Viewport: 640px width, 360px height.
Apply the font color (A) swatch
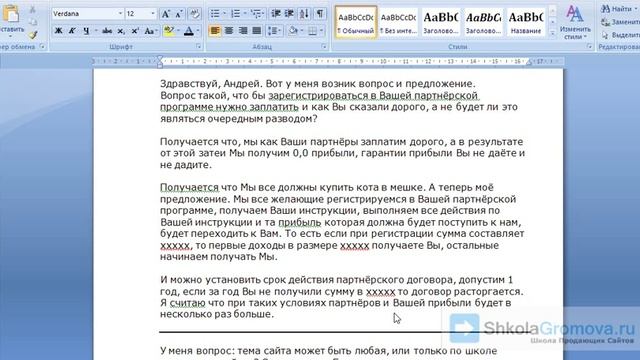tap(189, 31)
